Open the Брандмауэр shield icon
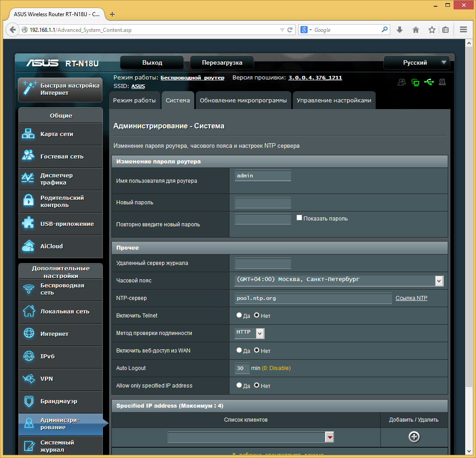The image size is (476, 458). click(29, 401)
